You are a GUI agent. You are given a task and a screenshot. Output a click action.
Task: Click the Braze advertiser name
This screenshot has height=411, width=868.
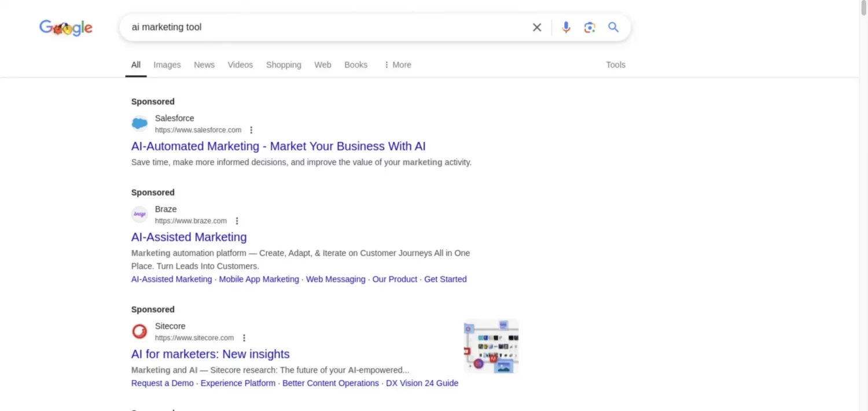coord(166,209)
